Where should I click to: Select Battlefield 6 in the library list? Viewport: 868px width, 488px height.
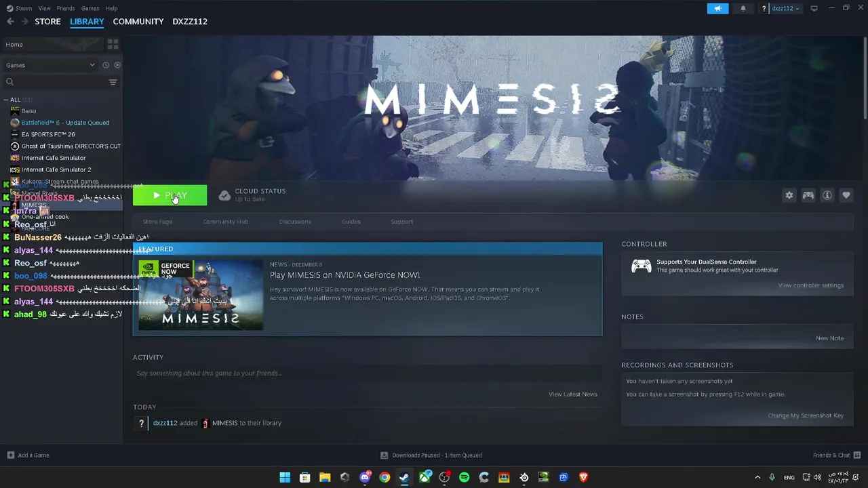[65, 123]
